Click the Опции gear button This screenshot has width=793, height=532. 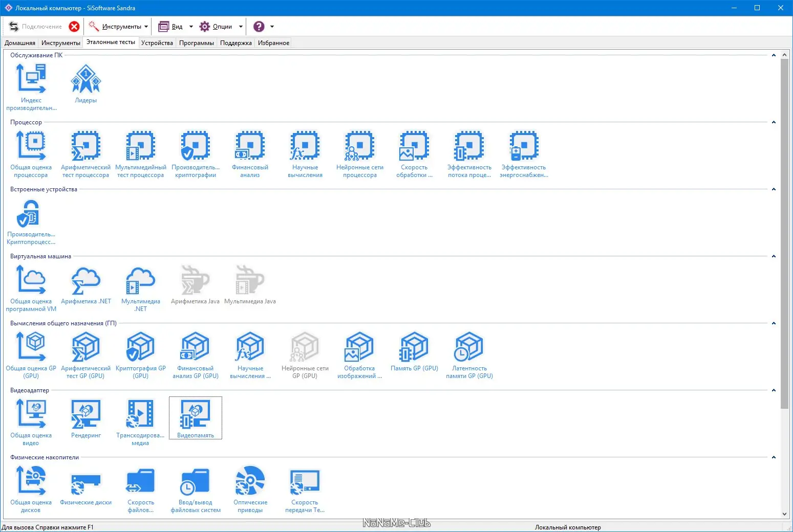click(x=216, y=27)
